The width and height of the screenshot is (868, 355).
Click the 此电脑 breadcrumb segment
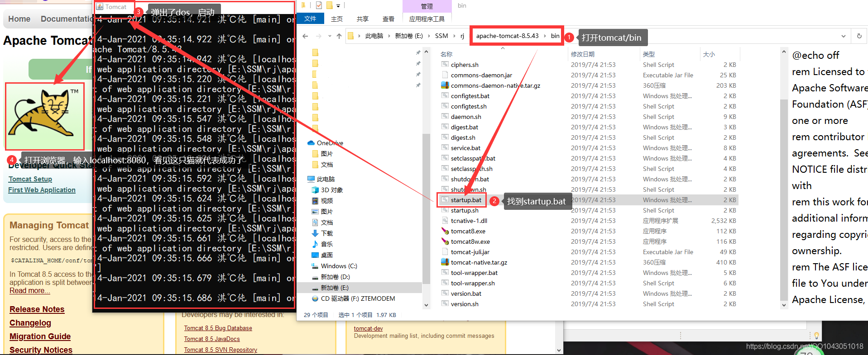(x=374, y=36)
